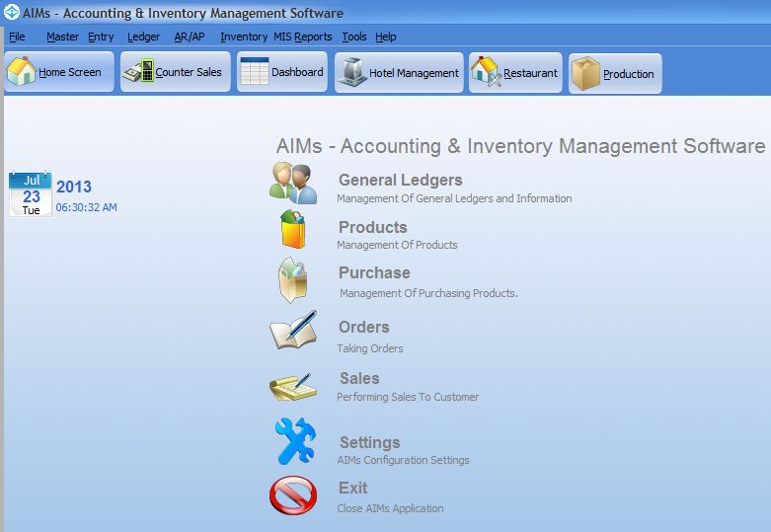Click the General Ledgers people icon
Image resolution: width=771 pixels, height=532 pixels.
click(x=293, y=183)
